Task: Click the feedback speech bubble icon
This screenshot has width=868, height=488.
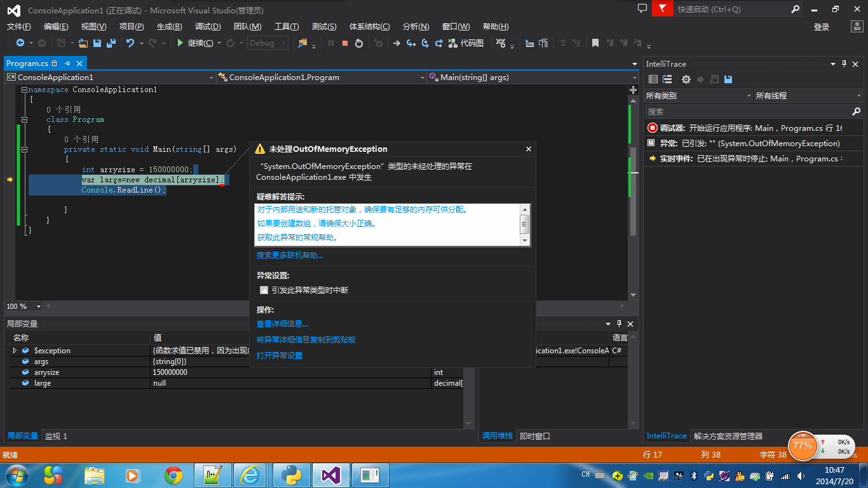Action: tap(642, 9)
